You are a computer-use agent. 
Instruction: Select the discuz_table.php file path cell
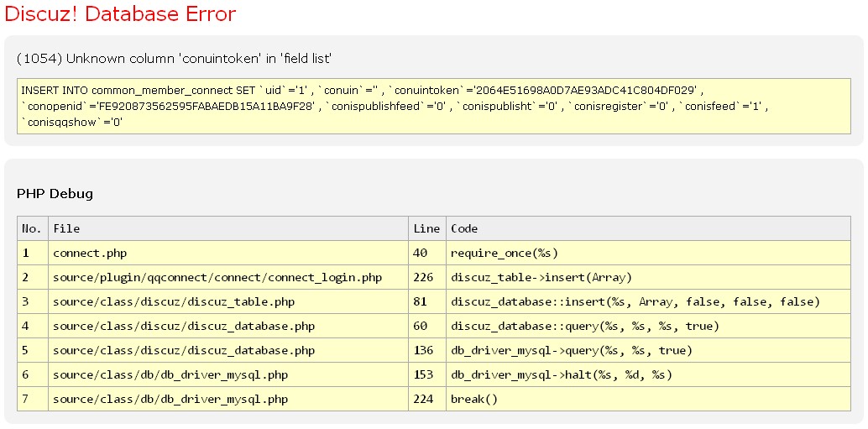(x=173, y=301)
